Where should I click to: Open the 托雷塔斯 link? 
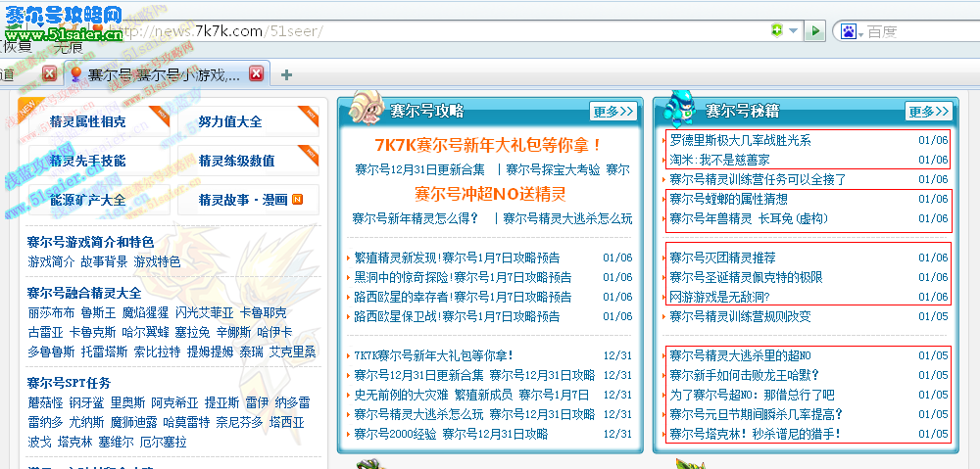pos(104,352)
